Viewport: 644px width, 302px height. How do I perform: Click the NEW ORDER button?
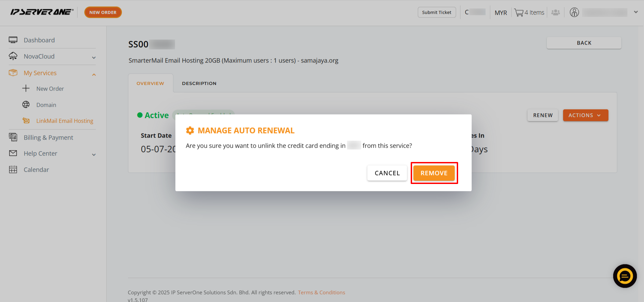tap(103, 12)
